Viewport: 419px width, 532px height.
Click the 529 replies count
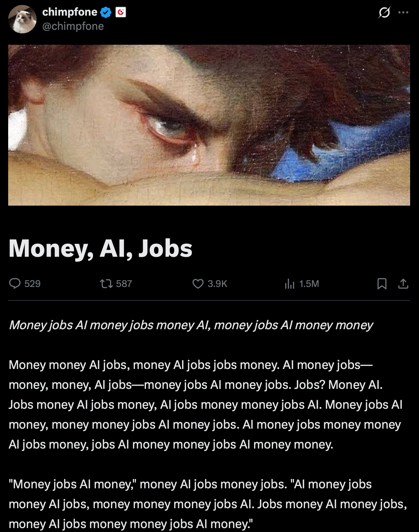pos(32,284)
